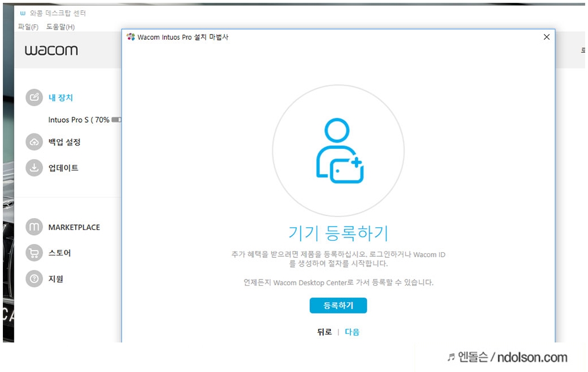Image resolution: width=588 pixels, height=372 pixels.
Task: Close the Wacom Intuos Pro setup wizard
Action: tap(546, 37)
